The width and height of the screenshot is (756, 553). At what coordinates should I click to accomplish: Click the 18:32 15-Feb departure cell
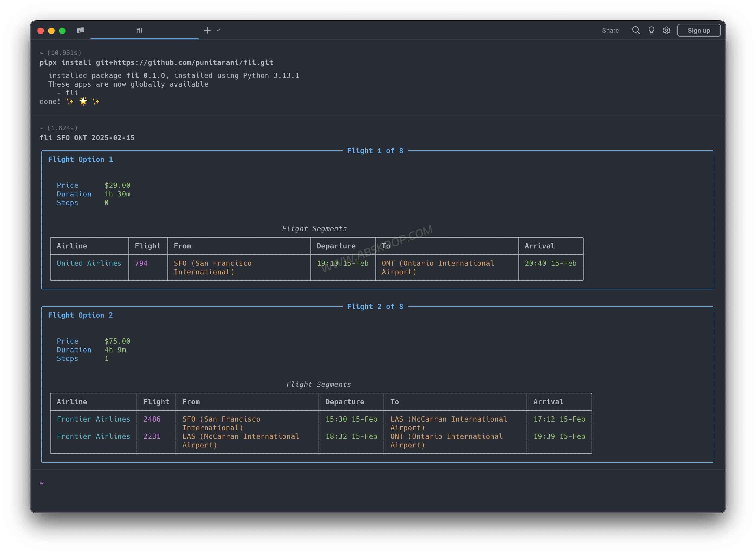[351, 437]
